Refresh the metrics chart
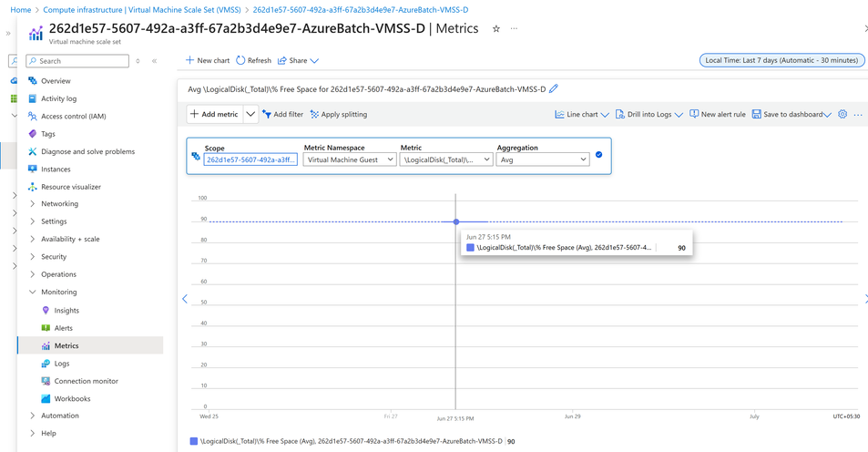The height and width of the screenshot is (452, 868). click(x=253, y=60)
